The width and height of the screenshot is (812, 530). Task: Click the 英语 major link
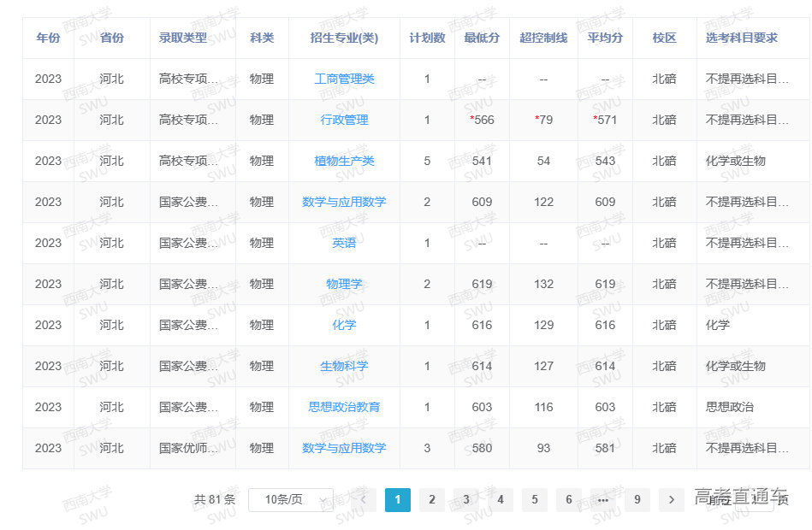click(344, 244)
